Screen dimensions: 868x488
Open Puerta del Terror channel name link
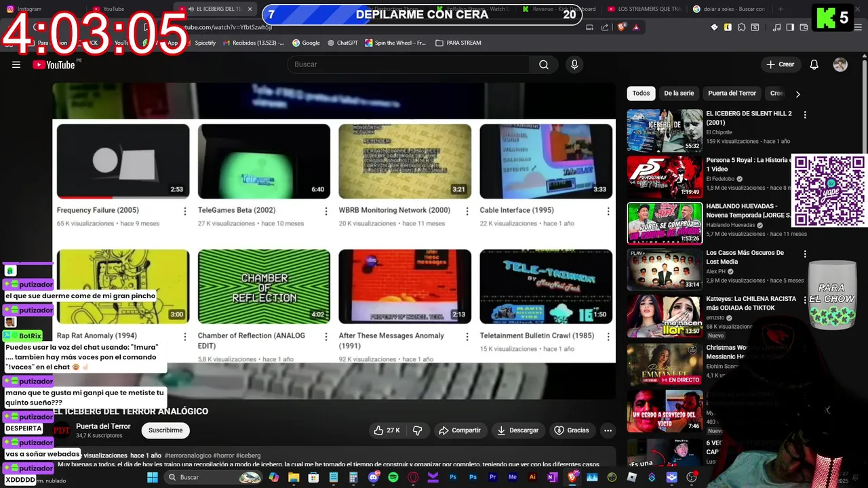pyautogui.click(x=103, y=426)
